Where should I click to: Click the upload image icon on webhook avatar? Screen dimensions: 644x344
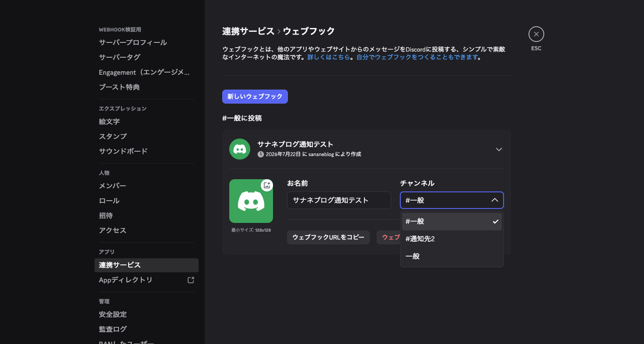tap(267, 185)
